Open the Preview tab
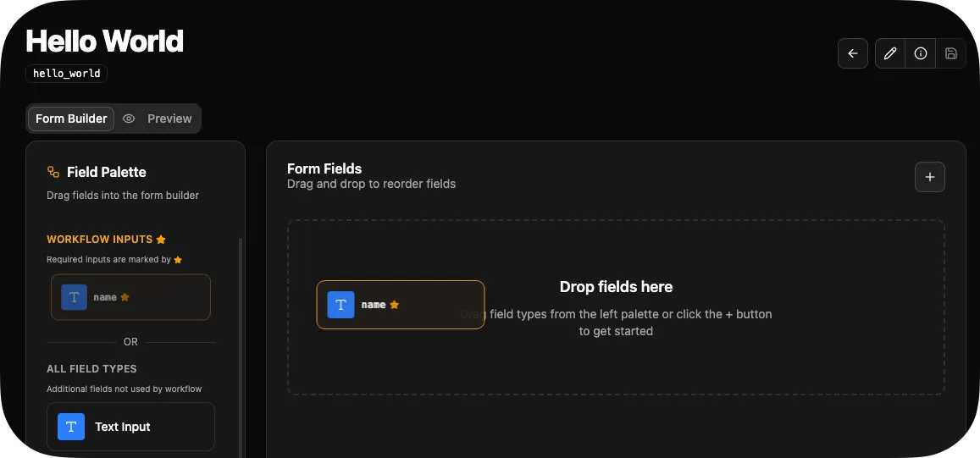Image resolution: width=980 pixels, height=458 pixels. 169,119
